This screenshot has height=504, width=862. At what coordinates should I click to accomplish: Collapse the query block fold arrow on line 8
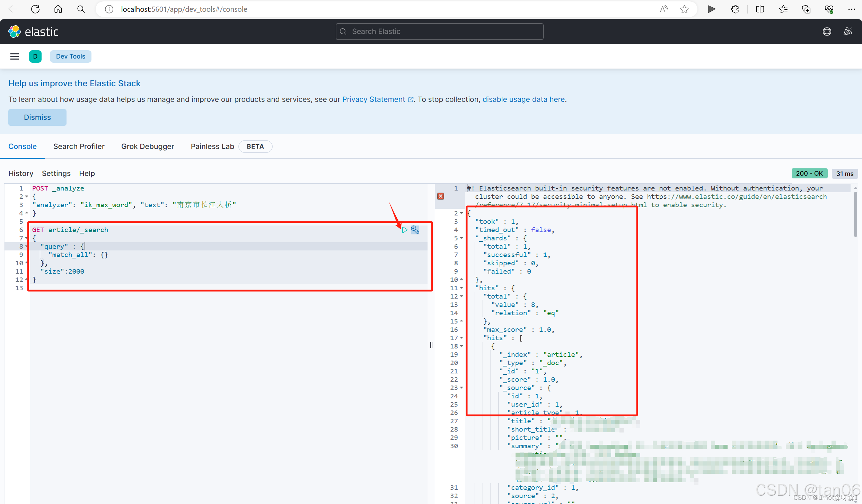tap(27, 246)
